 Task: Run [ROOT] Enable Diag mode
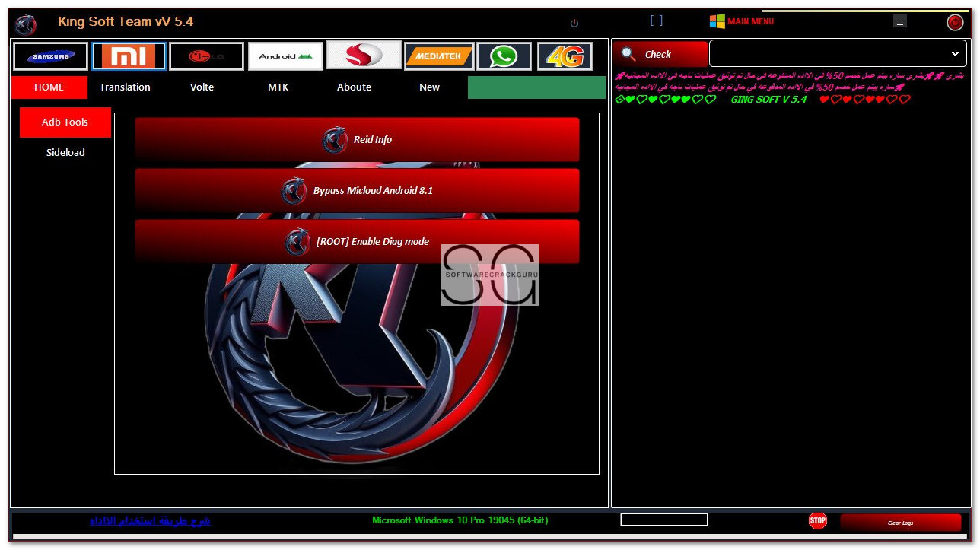coord(357,242)
